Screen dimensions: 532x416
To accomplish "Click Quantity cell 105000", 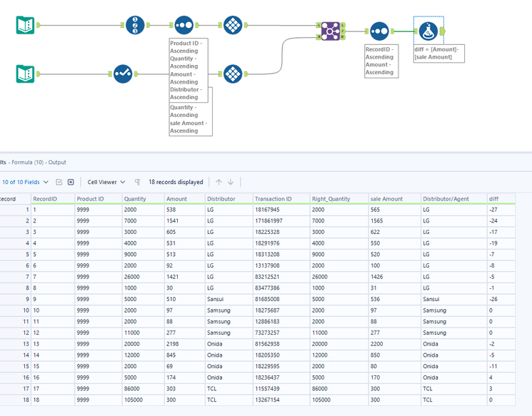I will (x=144, y=400).
